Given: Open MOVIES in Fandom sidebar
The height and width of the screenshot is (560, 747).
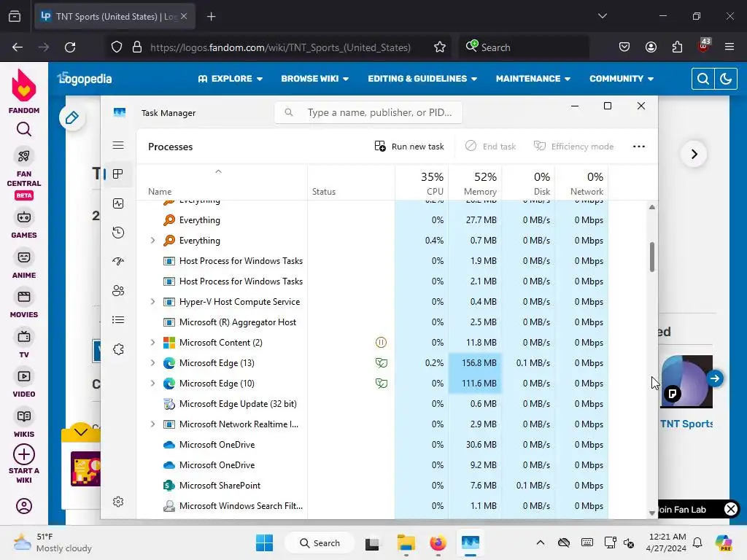Looking at the screenshot, I should [x=24, y=304].
